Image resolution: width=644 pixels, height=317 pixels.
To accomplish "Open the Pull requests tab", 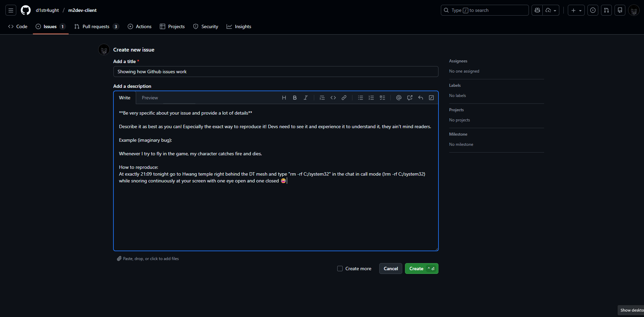I will (96, 26).
